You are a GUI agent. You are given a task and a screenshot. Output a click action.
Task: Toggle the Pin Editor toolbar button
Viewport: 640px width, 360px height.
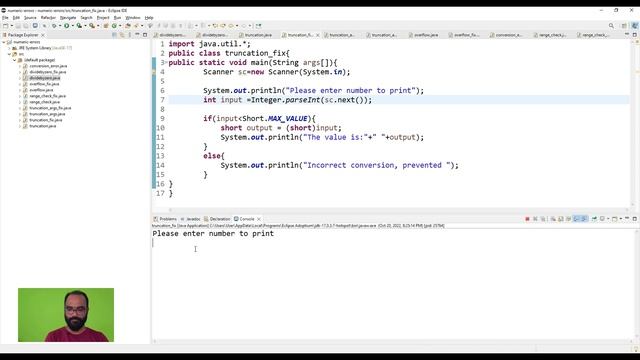coord(258,26)
